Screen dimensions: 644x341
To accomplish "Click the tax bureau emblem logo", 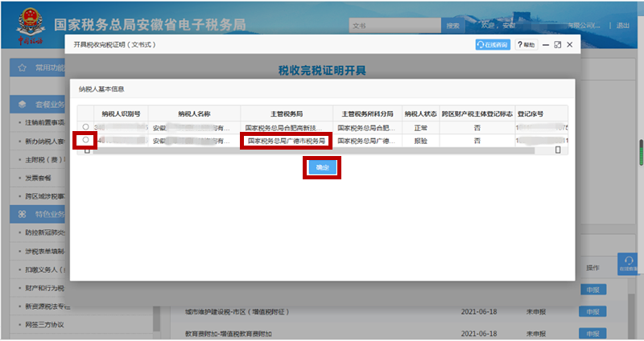I will click(x=30, y=26).
